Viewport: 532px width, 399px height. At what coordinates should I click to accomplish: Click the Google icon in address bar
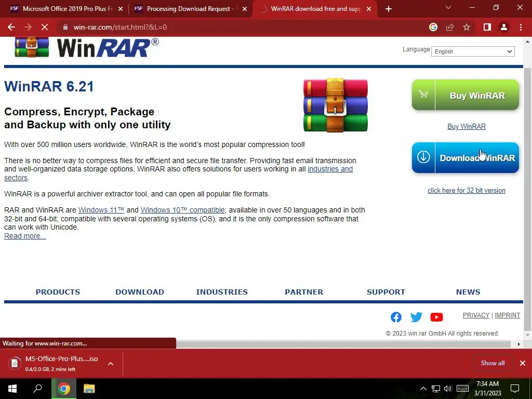(x=433, y=27)
